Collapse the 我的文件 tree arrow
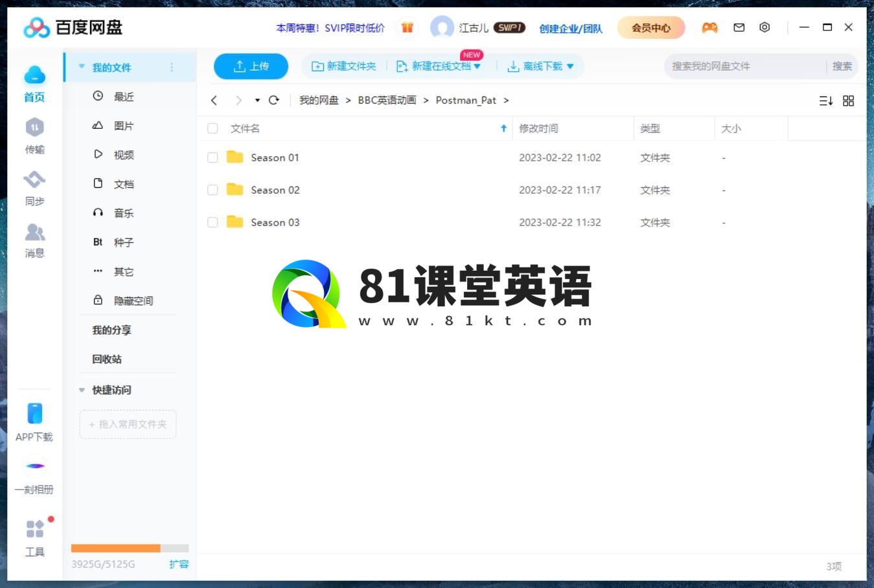874x588 pixels. [x=82, y=67]
